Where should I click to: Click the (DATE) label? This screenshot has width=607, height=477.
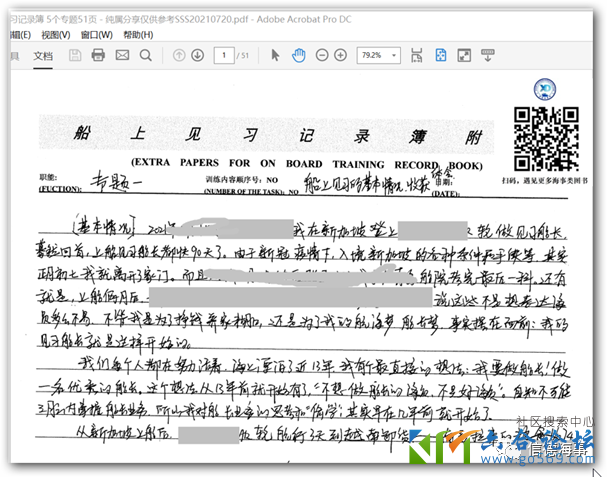coord(446,193)
